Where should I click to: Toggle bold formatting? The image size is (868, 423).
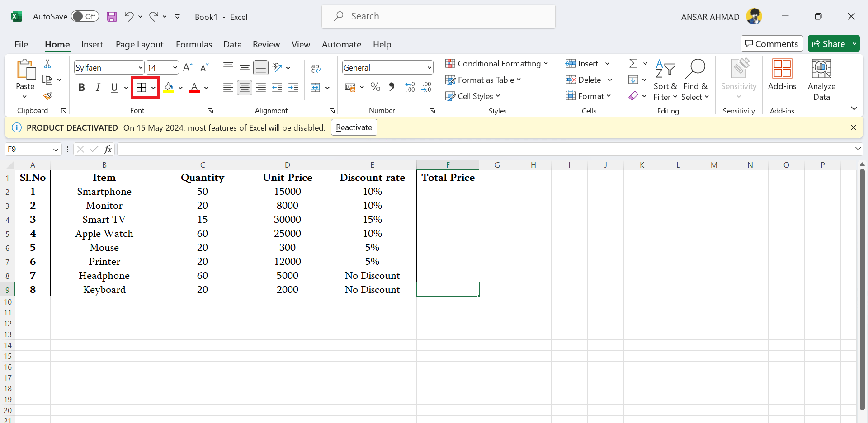point(82,87)
